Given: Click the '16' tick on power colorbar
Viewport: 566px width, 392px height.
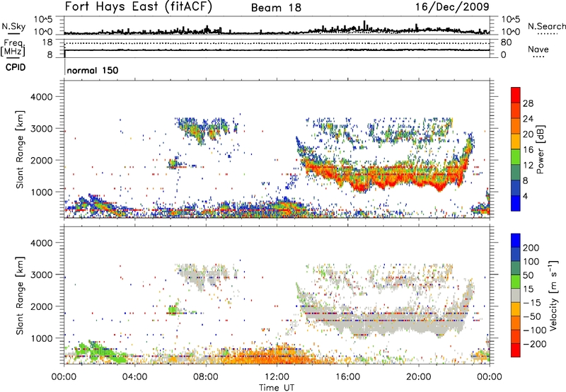Looking at the screenshot, I should 528,149.
